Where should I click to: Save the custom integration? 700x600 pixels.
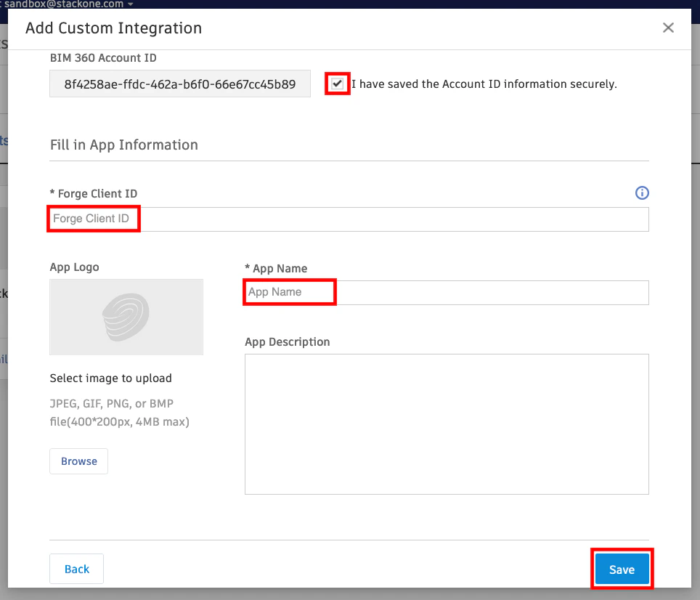coord(622,569)
